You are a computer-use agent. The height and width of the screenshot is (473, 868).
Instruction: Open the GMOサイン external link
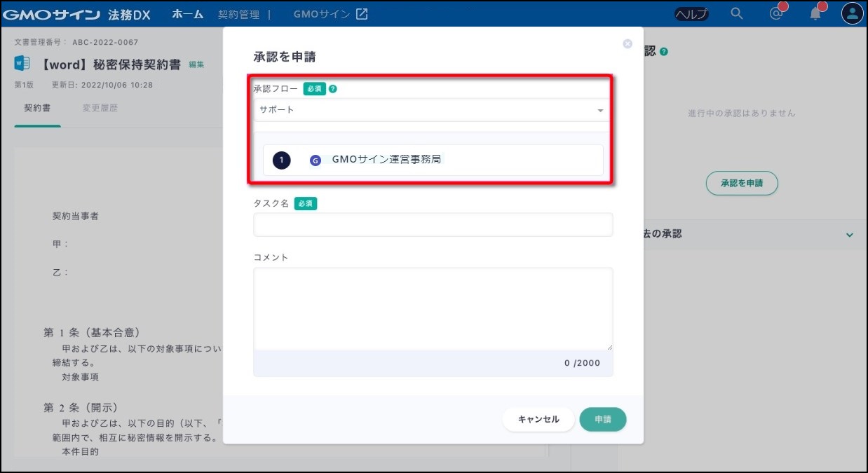[330, 14]
